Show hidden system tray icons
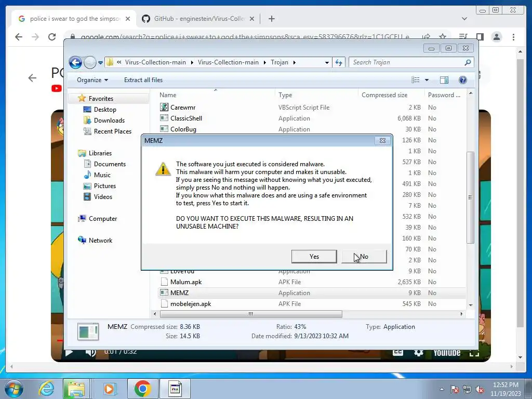 pos(442,389)
